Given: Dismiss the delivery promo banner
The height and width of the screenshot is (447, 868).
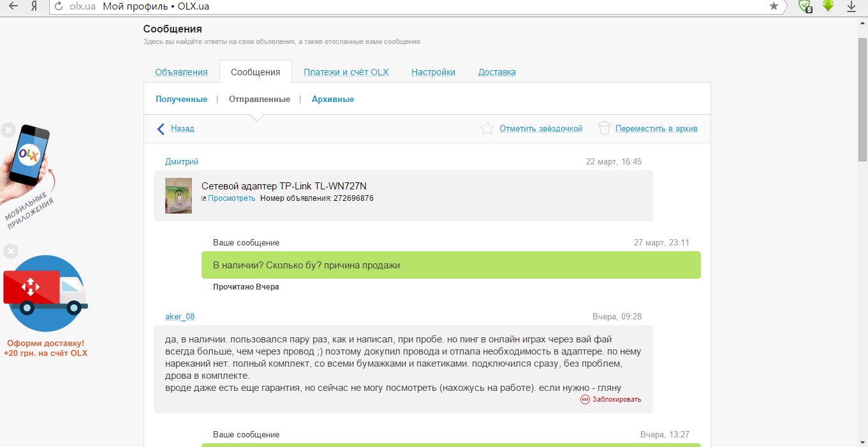Looking at the screenshot, I should click(10, 251).
